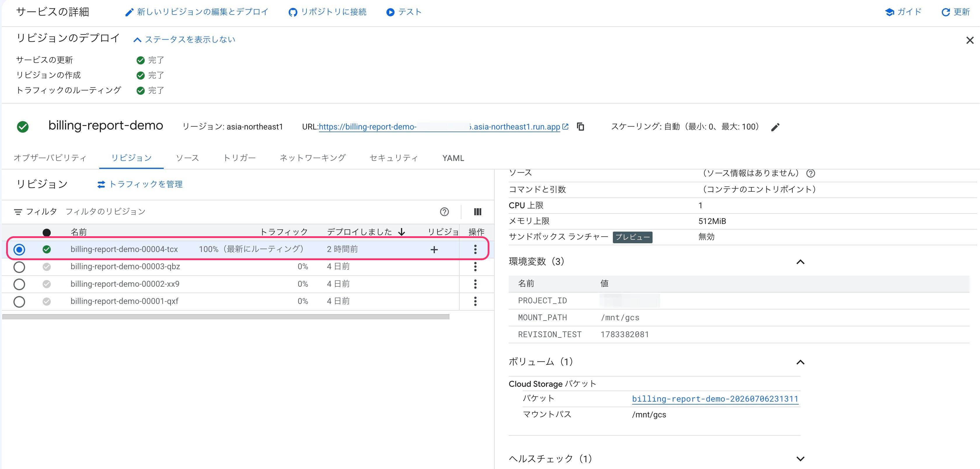This screenshot has height=469, width=980.
Task: Select radio button for billing-report-demo-00004-tcx
Action: (19, 249)
